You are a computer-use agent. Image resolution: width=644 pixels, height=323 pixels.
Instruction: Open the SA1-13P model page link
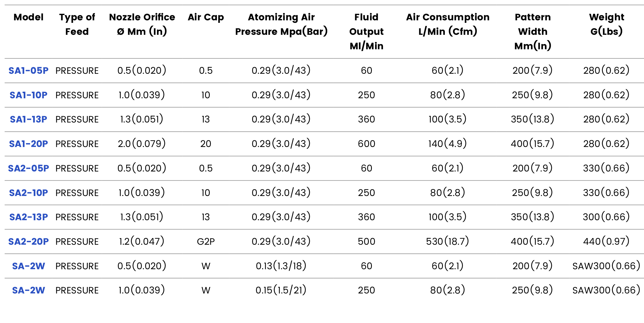click(28, 119)
